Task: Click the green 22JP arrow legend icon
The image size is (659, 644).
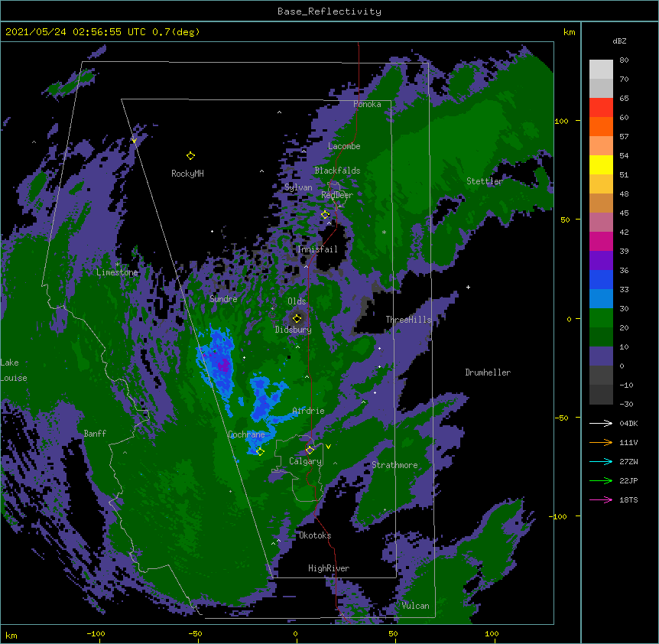Action: [601, 480]
